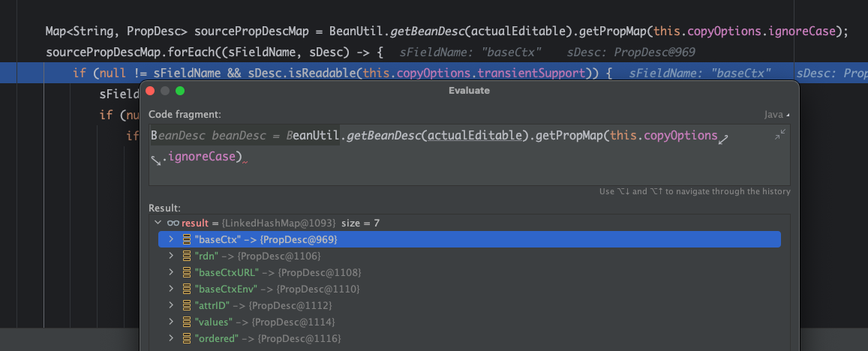The width and height of the screenshot is (868, 351).
Task: Maximize the Evaluate dialog with green button
Action: [x=179, y=91]
